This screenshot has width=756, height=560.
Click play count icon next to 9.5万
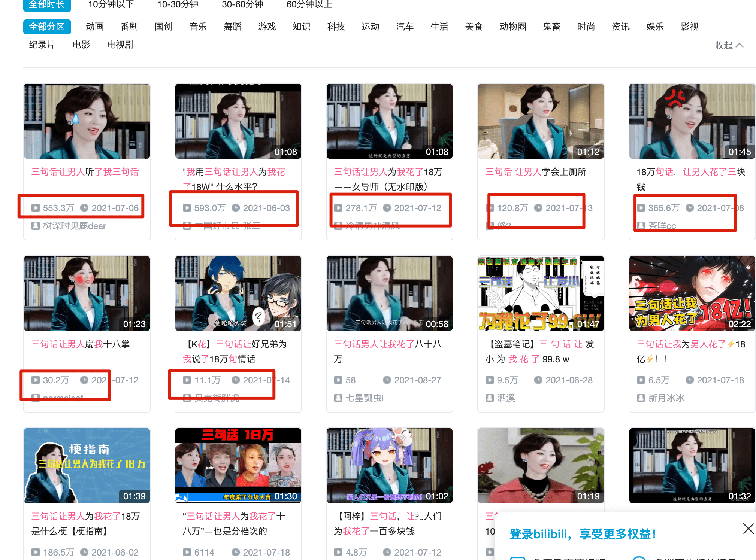(x=489, y=380)
